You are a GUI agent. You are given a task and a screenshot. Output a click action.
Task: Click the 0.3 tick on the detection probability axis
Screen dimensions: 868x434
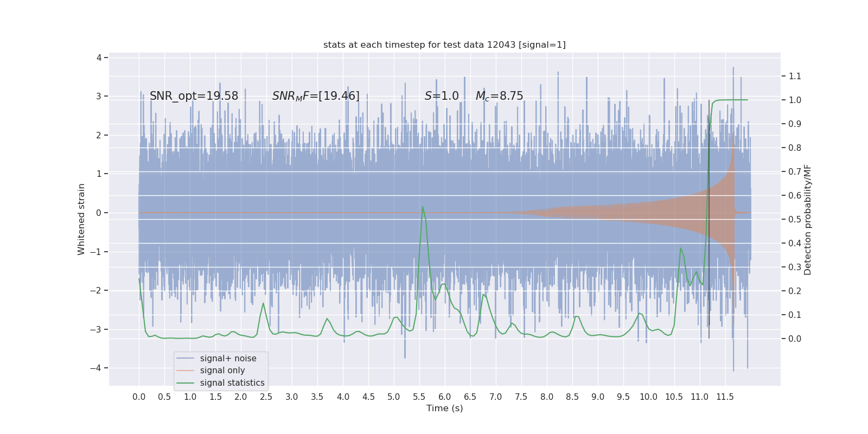coord(795,267)
